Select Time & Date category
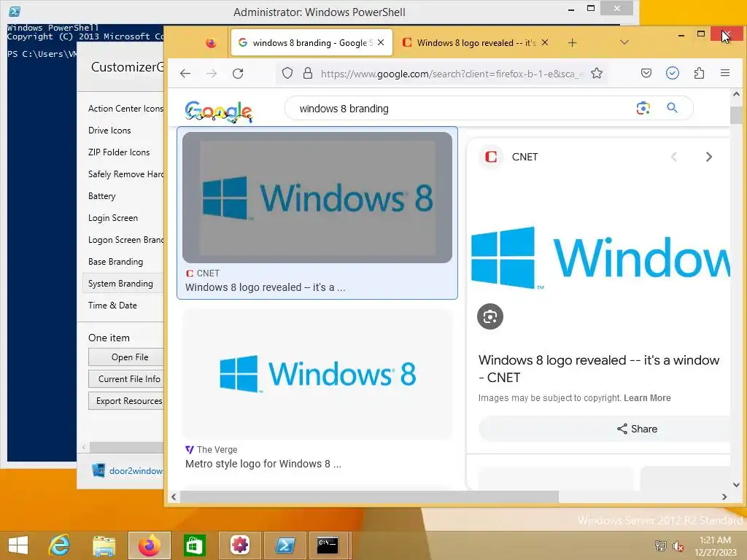747x560 pixels. coord(112,306)
